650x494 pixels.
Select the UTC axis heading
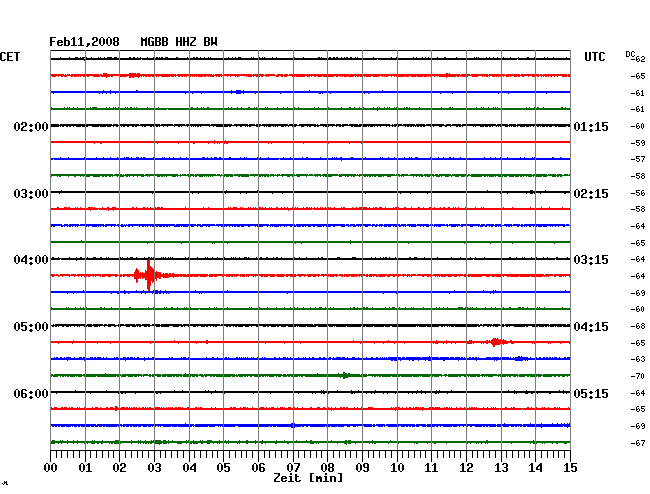[594, 57]
